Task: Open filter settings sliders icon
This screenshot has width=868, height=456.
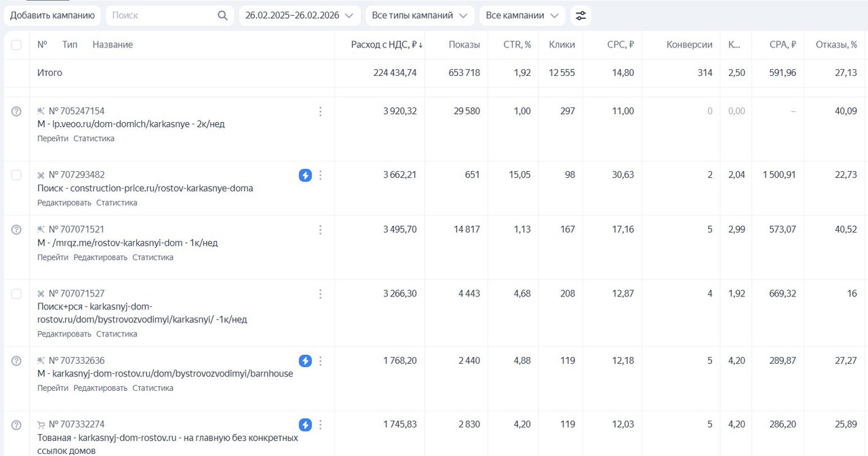Action: [x=580, y=16]
